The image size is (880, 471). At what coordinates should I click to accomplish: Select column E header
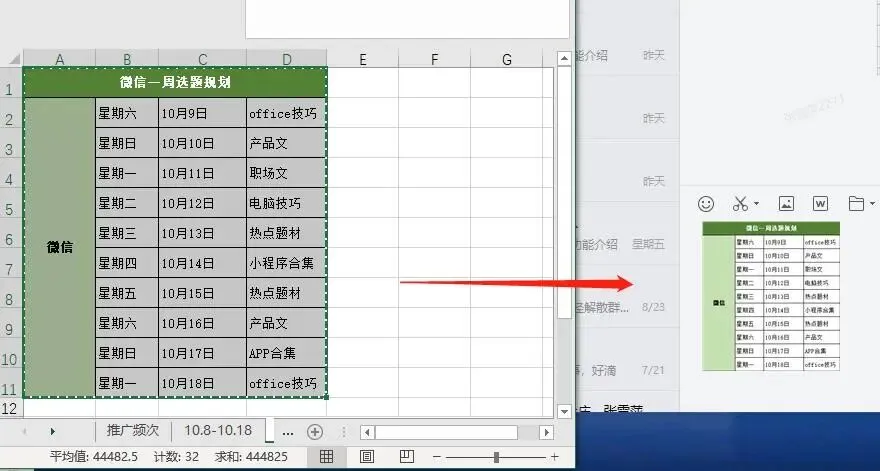tap(363, 59)
